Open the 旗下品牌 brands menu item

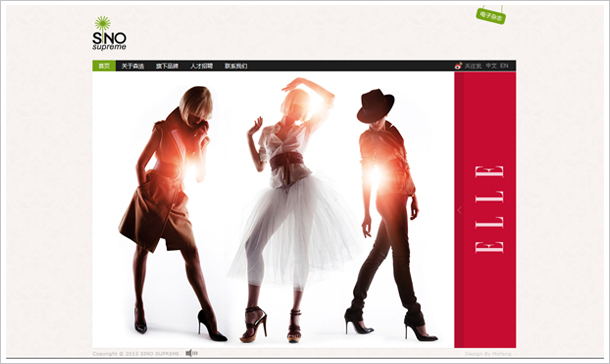pyautogui.click(x=167, y=66)
